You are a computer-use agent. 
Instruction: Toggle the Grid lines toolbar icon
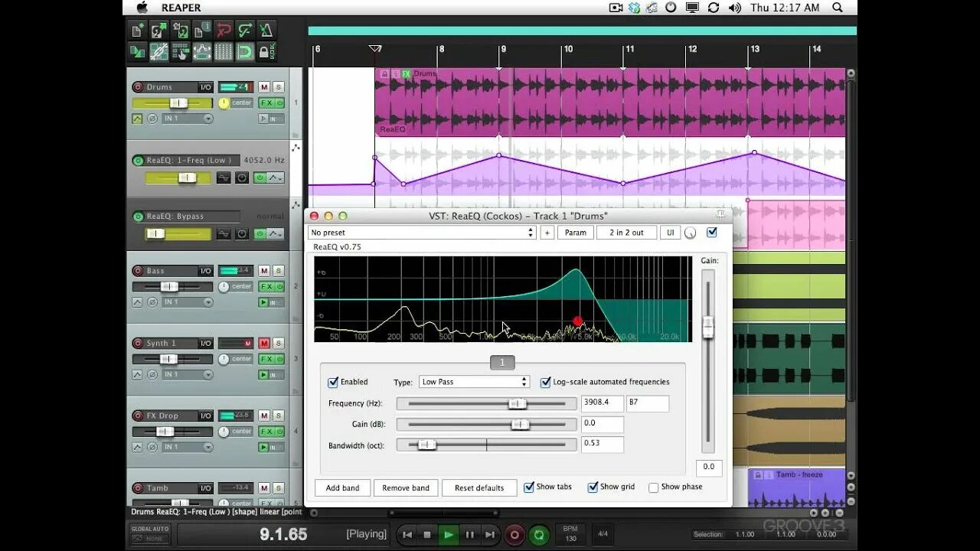click(x=224, y=52)
